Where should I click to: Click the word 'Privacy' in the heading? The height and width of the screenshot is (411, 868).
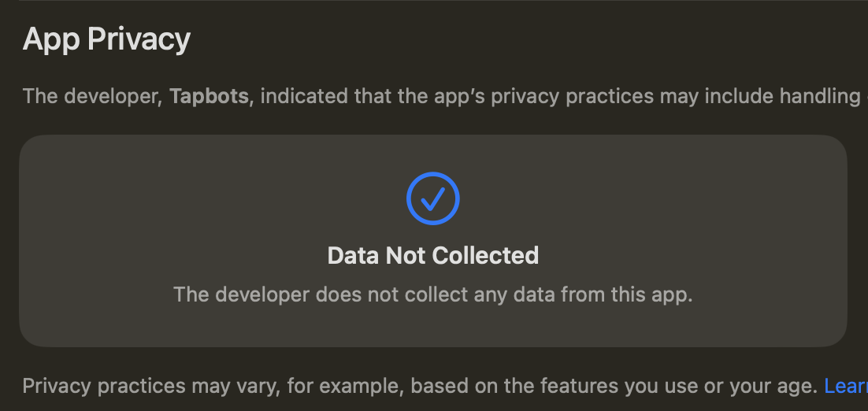click(139, 40)
